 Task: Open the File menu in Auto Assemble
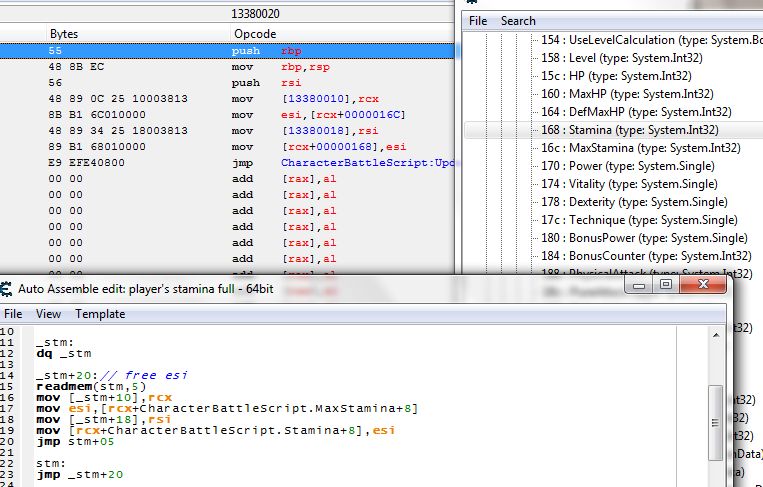(x=14, y=313)
